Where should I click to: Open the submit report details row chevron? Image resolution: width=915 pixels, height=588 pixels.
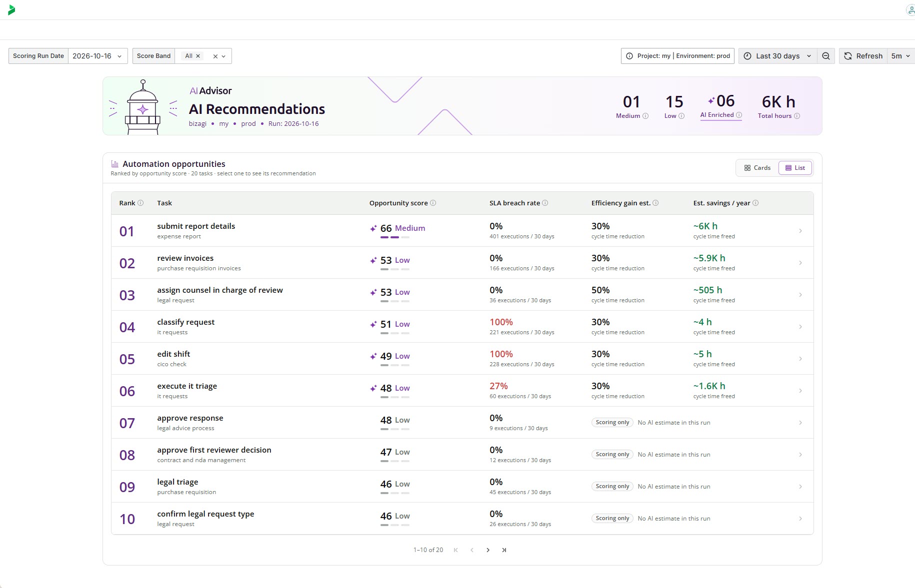800,231
